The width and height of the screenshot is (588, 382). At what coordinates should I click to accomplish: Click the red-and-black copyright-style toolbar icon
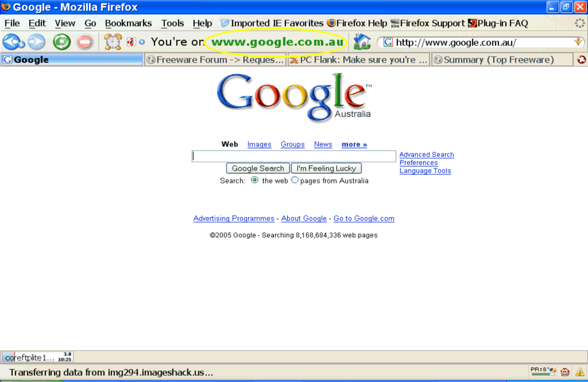tap(131, 42)
